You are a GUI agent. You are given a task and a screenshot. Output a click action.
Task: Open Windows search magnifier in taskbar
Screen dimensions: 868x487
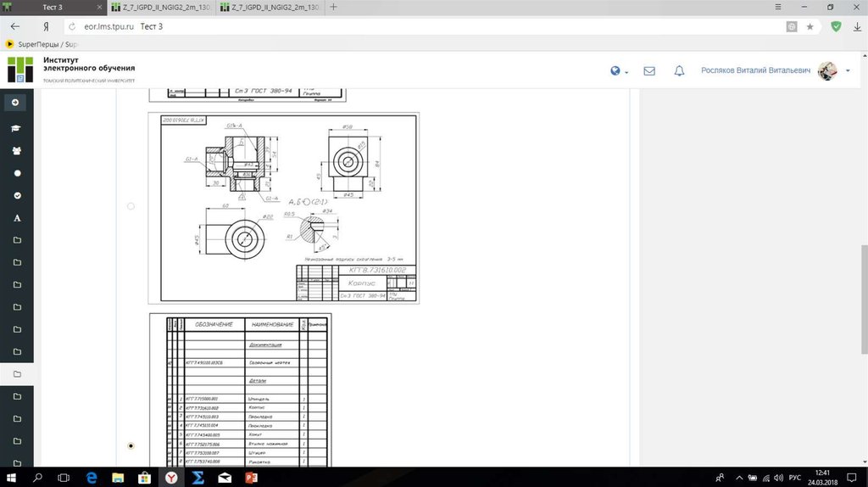coord(37,478)
